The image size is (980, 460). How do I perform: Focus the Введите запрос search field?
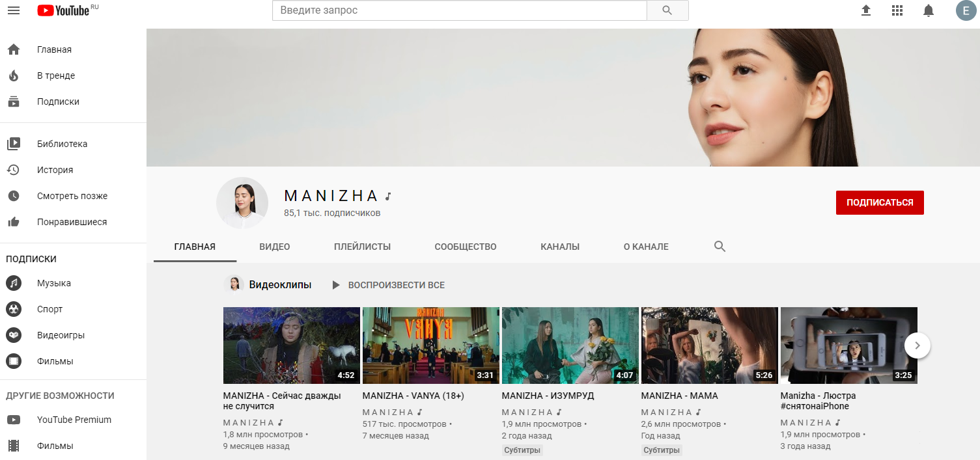pos(459,10)
